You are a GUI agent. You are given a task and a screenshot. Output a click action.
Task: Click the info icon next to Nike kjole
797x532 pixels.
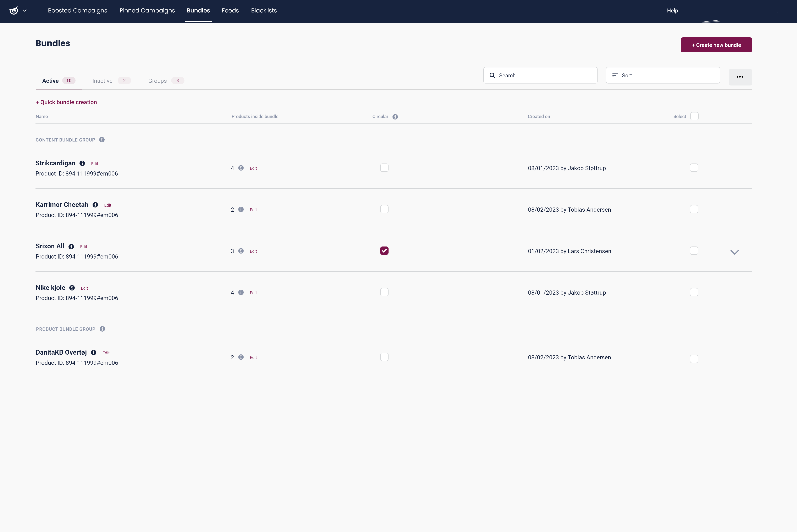[72, 288]
